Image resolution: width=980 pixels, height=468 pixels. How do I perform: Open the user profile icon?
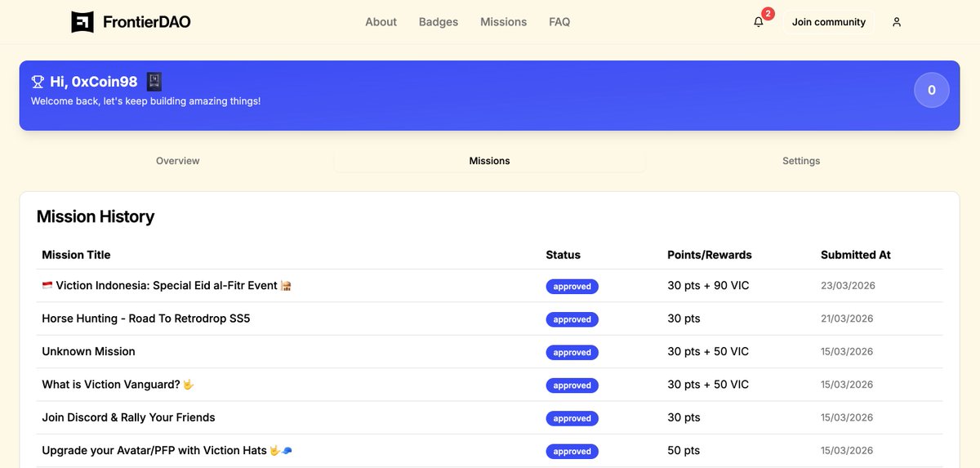coord(897,22)
